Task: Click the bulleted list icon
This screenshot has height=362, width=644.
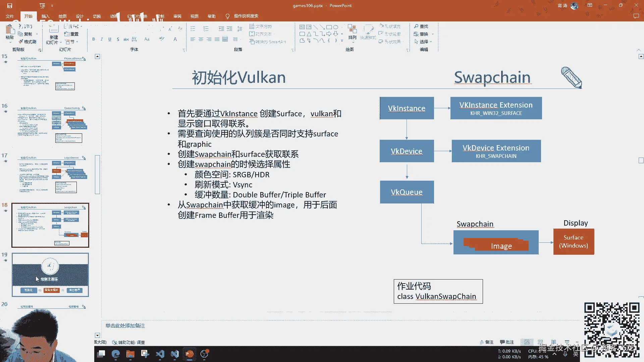Action: 193,29
